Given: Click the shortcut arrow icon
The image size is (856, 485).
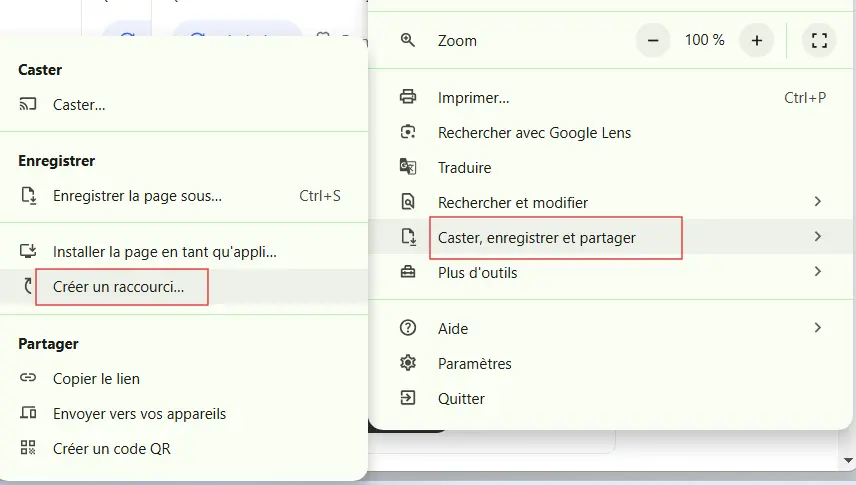Looking at the screenshot, I should coord(28,286).
